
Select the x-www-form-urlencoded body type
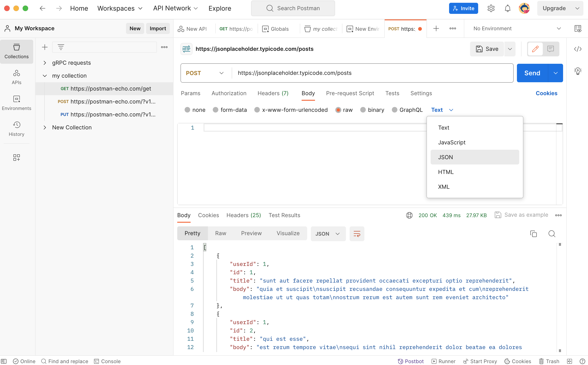pyautogui.click(x=257, y=110)
